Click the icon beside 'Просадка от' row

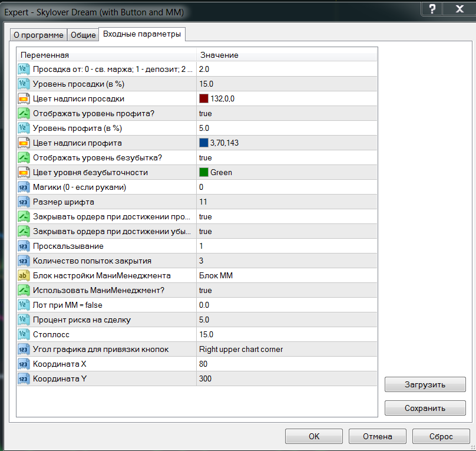tap(24, 69)
